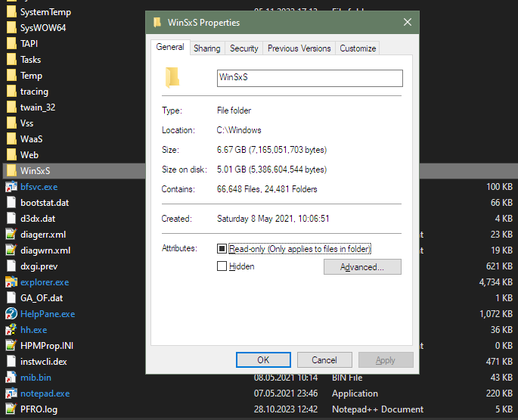
Task: Click the greyed Apply button
Action: point(386,359)
